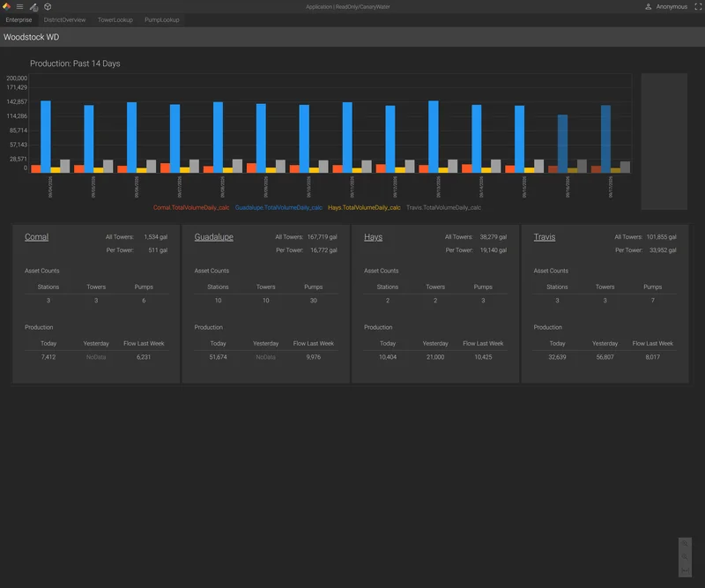This screenshot has width=705, height=588.
Task: Click the zoom in magnifier icon
Action: point(685,543)
